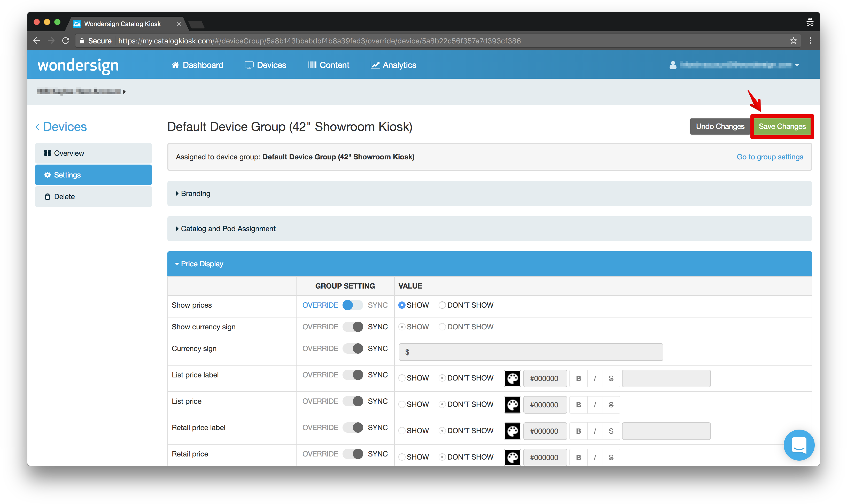Bookmark this page with the star icon

793,41
